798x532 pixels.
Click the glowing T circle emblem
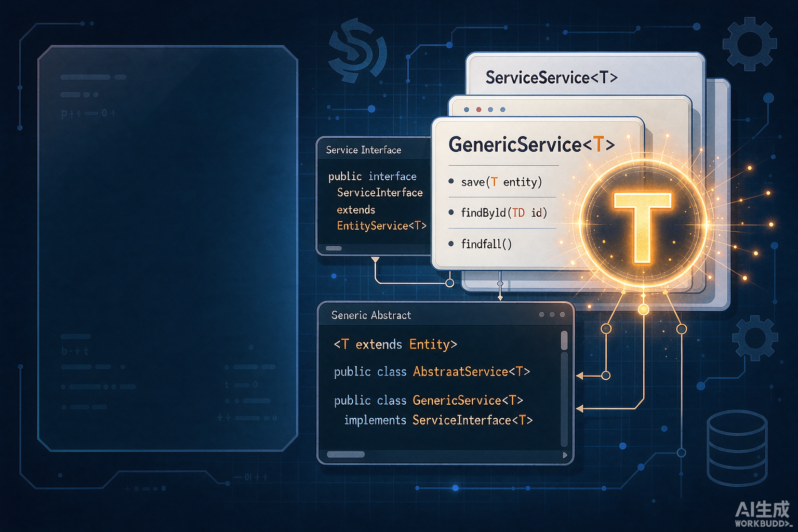point(643,223)
